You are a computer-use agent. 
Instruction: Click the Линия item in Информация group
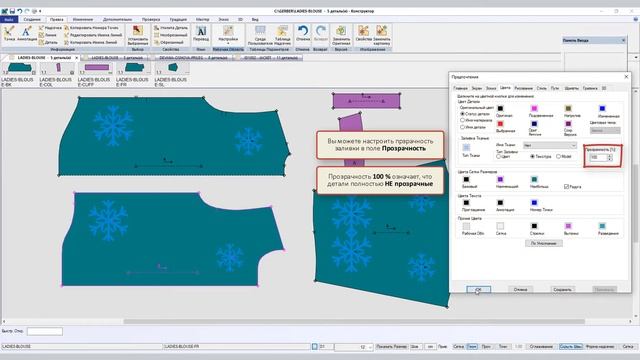(48, 35)
